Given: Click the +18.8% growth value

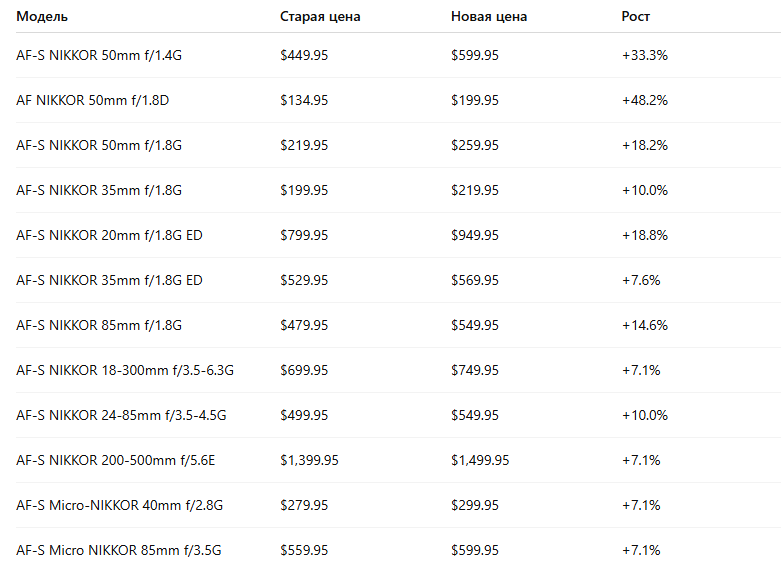Looking at the screenshot, I should pos(645,235).
